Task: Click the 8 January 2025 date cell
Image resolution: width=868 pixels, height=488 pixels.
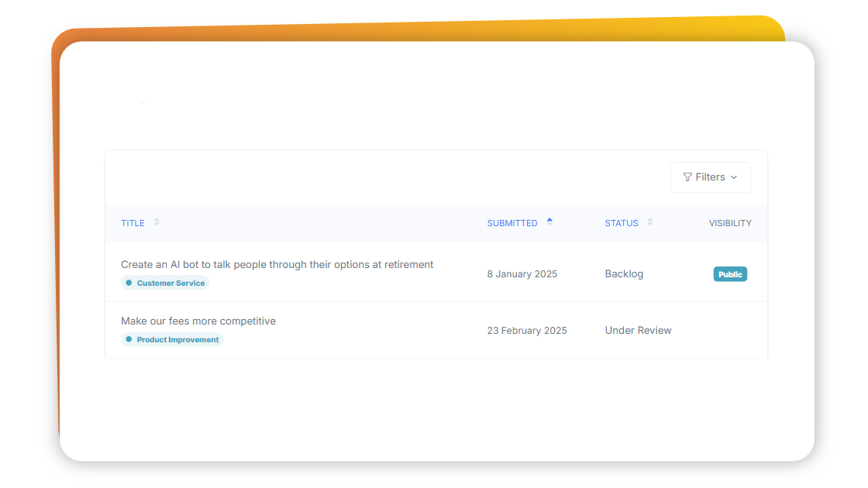Action: [522, 273]
